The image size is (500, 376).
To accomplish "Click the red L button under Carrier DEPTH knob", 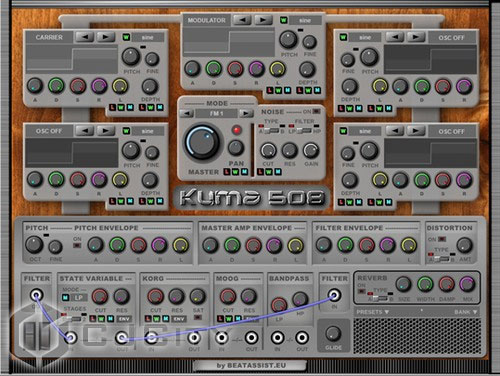I will pos(142,108).
